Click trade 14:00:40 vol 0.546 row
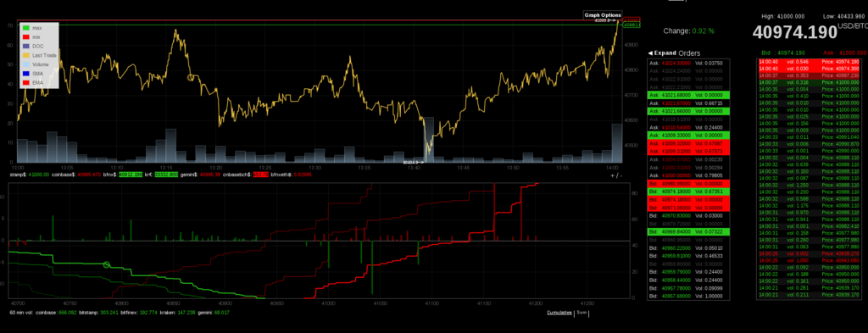Viewport: 868px width, 333px height. pyautogui.click(x=810, y=61)
